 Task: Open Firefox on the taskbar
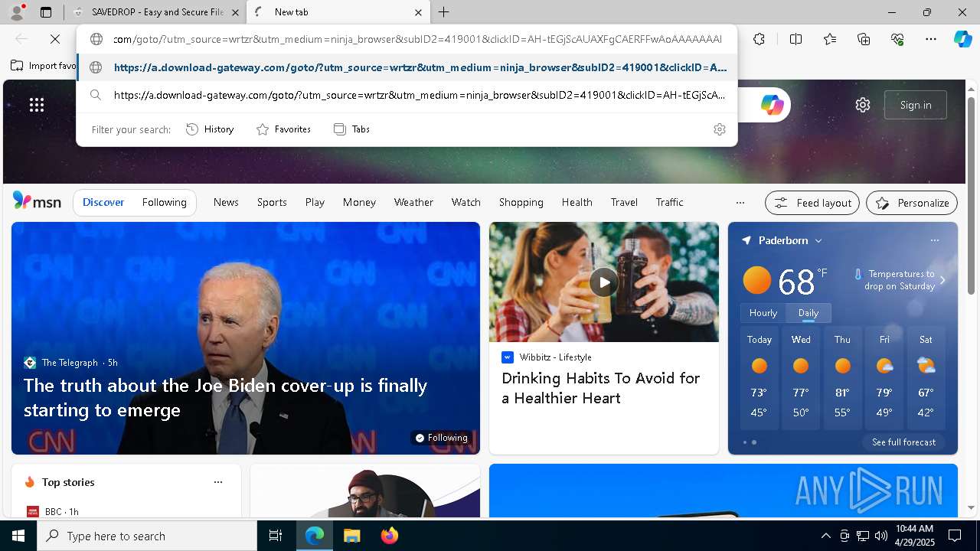[389, 536]
